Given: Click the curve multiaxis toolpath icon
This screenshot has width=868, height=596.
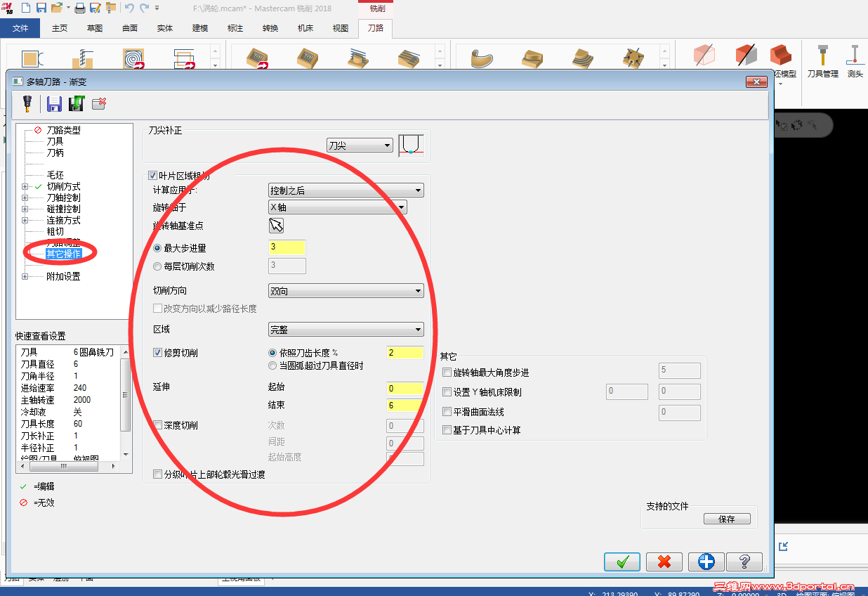Looking at the screenshot, I should coord(482,59).
